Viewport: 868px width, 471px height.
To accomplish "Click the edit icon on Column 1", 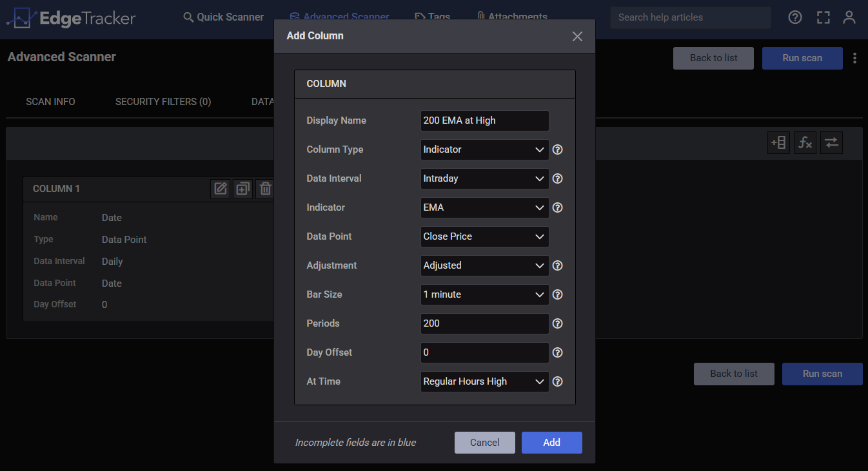I will [x=221, y=189].
